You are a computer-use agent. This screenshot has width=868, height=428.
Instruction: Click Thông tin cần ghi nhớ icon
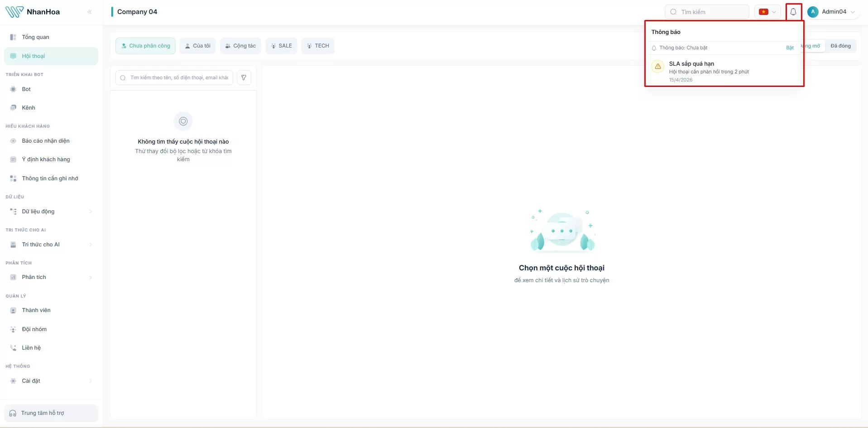pos(13,178)
